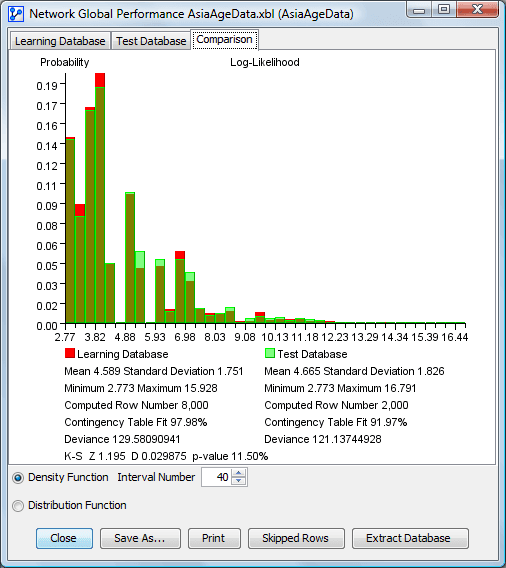Click the BayesiaLab window title icon
Viewport: 506px width, 568px height.
click(x=16, y=14)
